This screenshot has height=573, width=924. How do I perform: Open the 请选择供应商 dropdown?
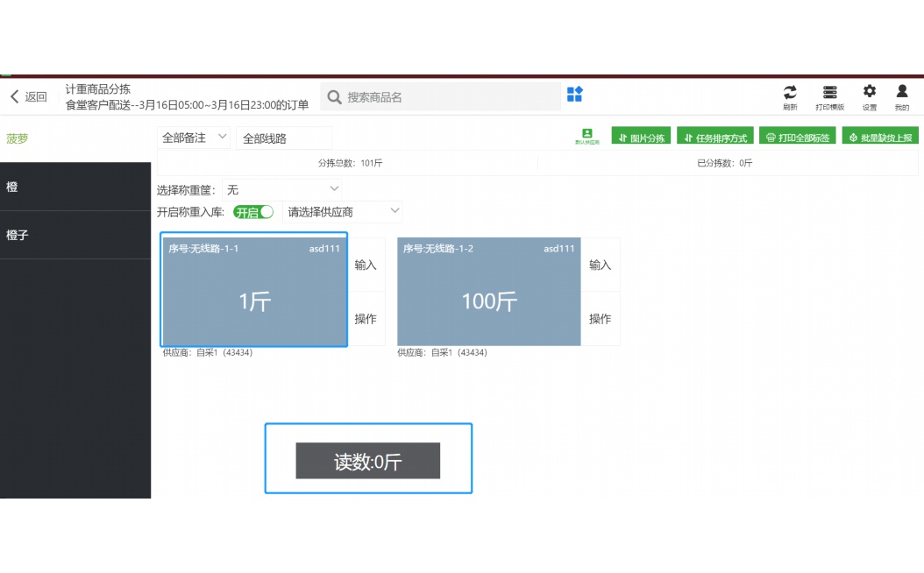click(343, 212)
